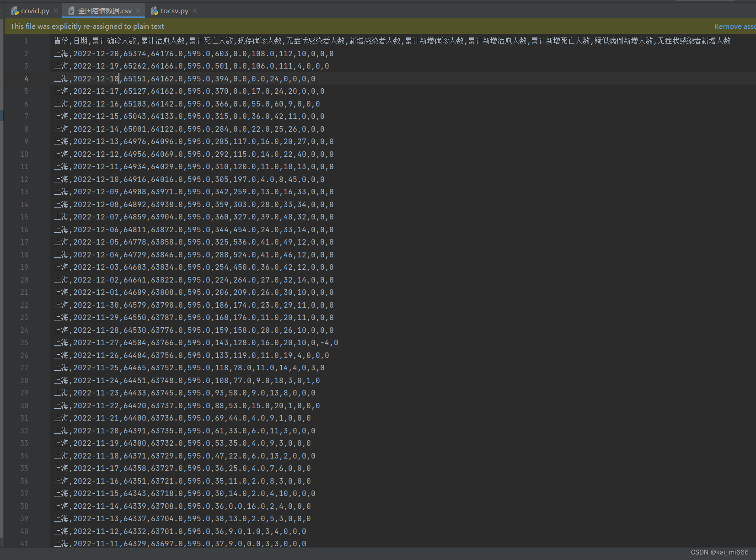Click the 上海 2022-11-21 data row
Screen dimensions: 756x560
[x=182, y=418]
